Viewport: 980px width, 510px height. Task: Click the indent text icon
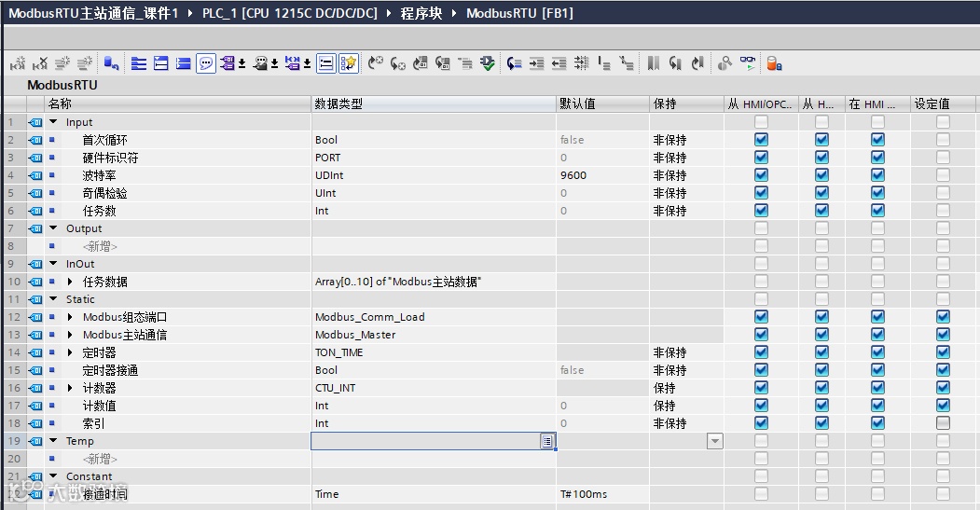tap(536, 63)
